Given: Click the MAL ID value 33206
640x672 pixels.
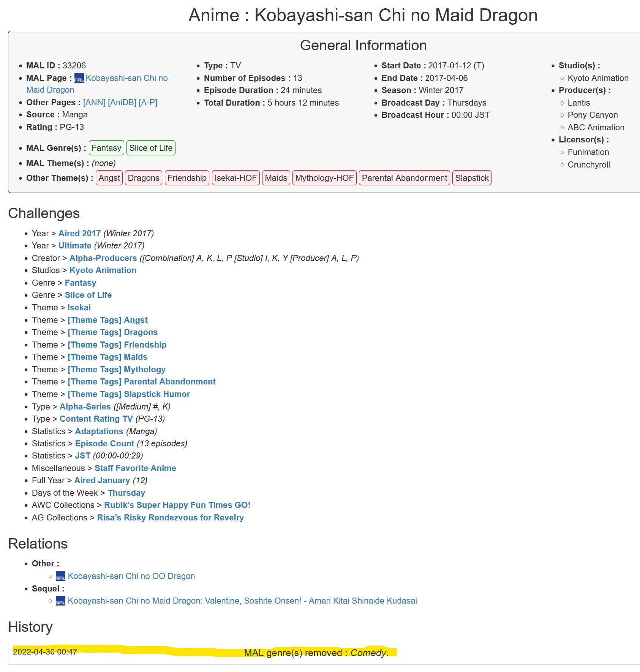Looking at the screenshot, I should (74, 66).
